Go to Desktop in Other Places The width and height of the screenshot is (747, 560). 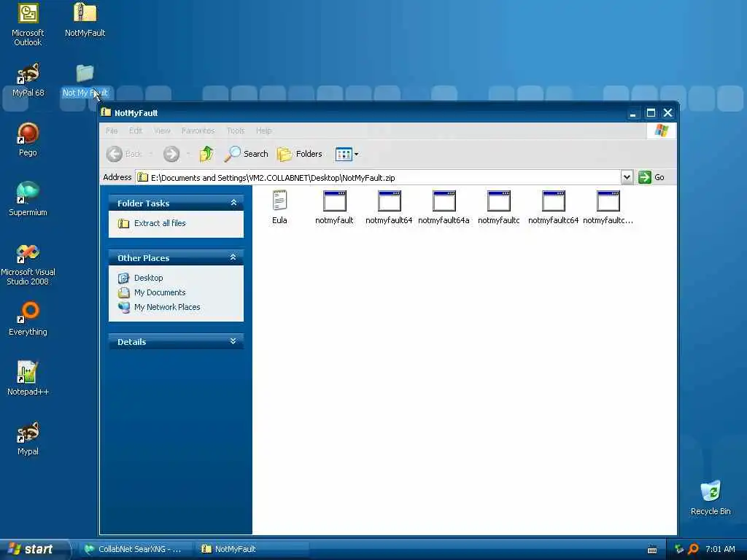[149, 278]
